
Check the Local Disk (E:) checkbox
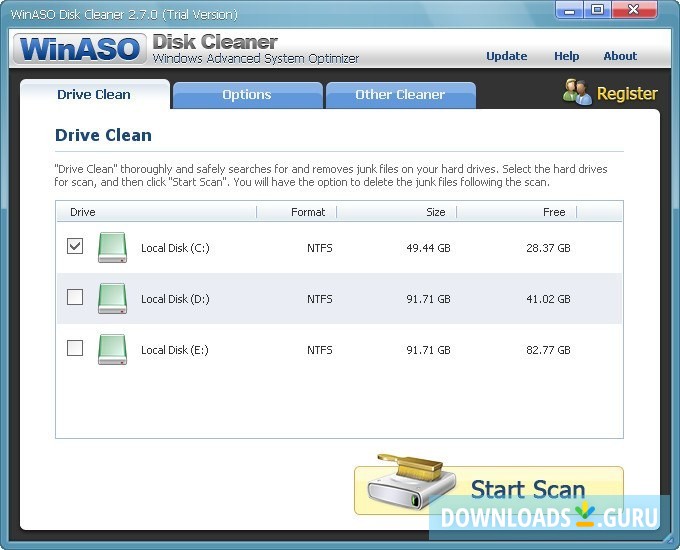(75, 348)
